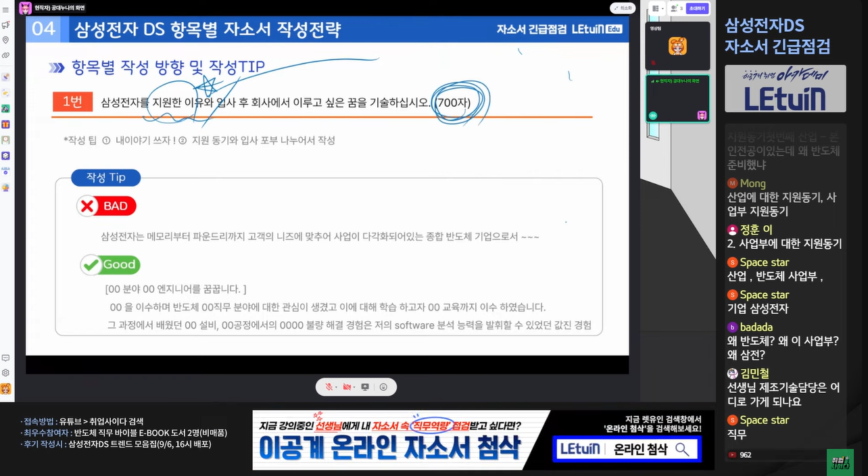Viewport: 868px width, 476px height.
Task: Click the 최소화 minimize screen share button
Action: 622,8
